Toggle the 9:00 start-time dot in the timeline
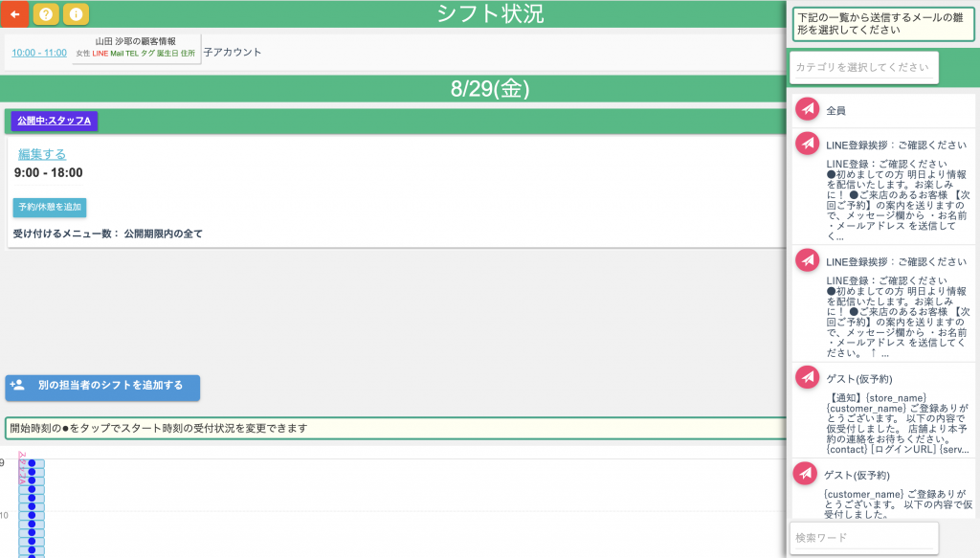This screenshot has width=980, height=558. point(32,463)
